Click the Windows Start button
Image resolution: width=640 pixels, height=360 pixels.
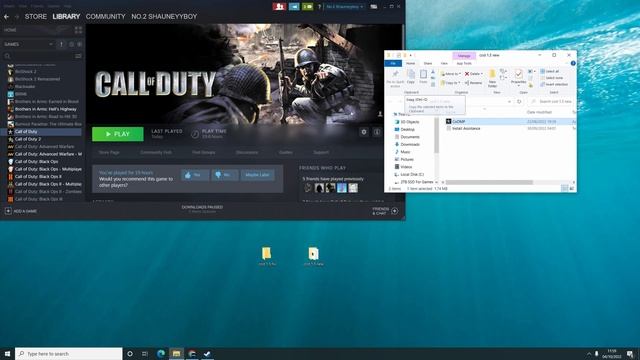click(x=7, y=353)
